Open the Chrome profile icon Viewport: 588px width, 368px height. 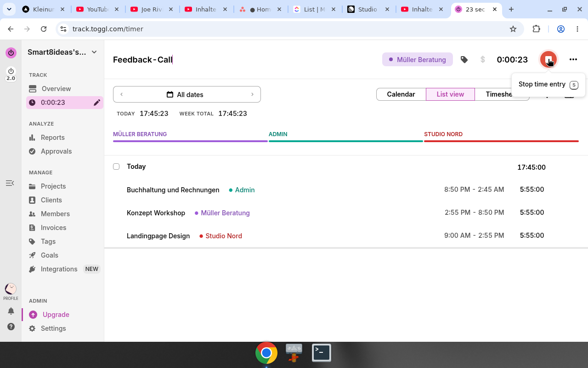coord(561,29)
